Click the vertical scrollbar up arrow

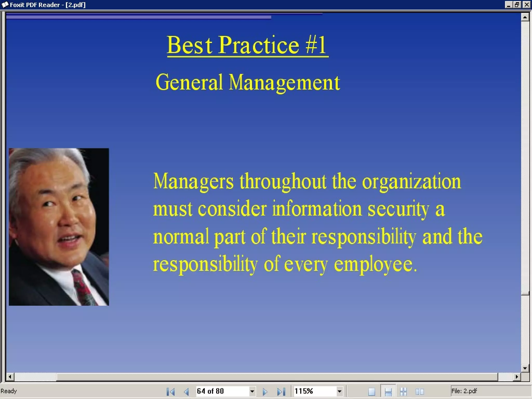(x=525, y=17)
